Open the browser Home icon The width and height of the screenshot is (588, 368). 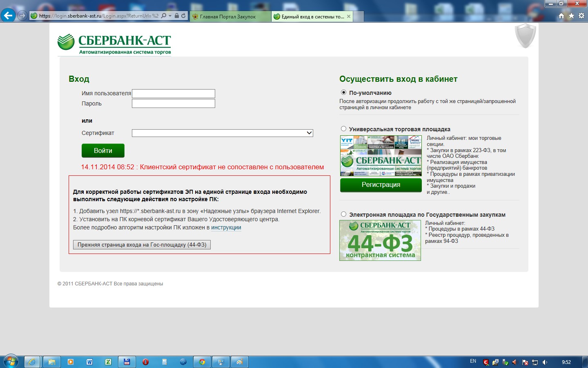tap(561, 16)
